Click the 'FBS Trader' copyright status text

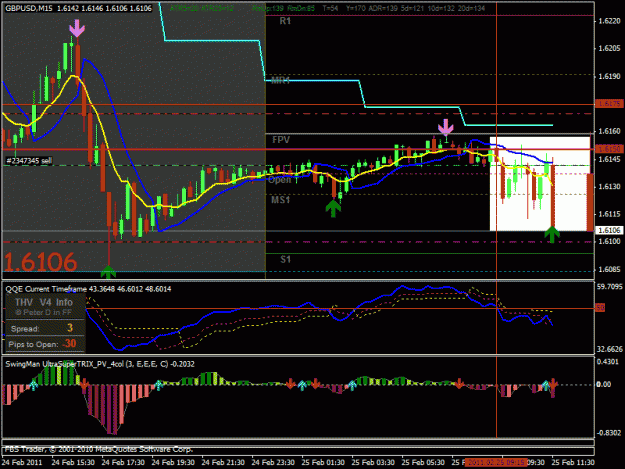(x=99, y=449)
